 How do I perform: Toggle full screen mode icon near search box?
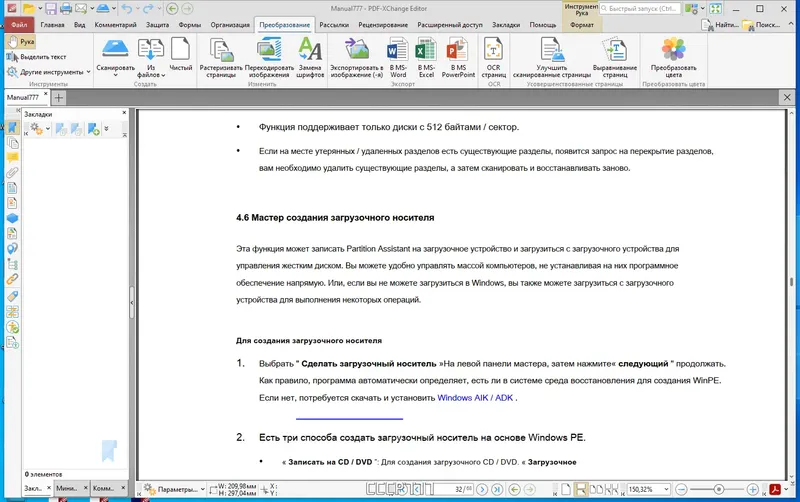click(x=715, y=9)
